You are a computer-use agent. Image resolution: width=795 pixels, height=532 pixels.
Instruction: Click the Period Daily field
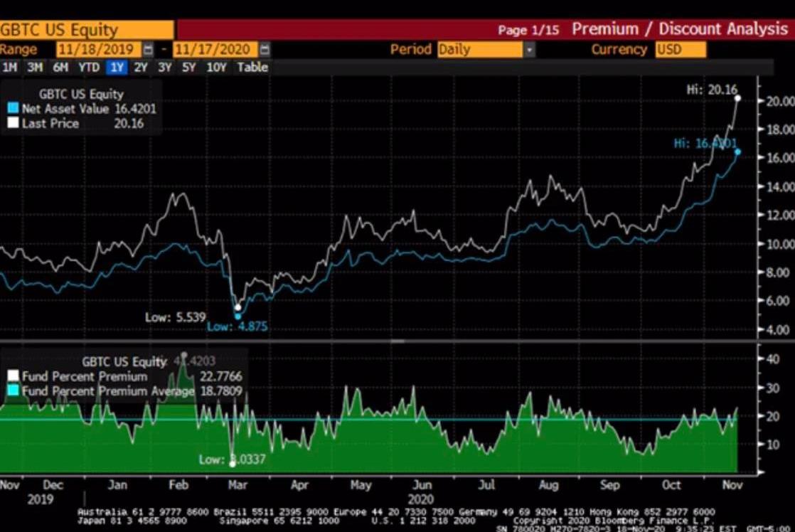tap(480, 50)
